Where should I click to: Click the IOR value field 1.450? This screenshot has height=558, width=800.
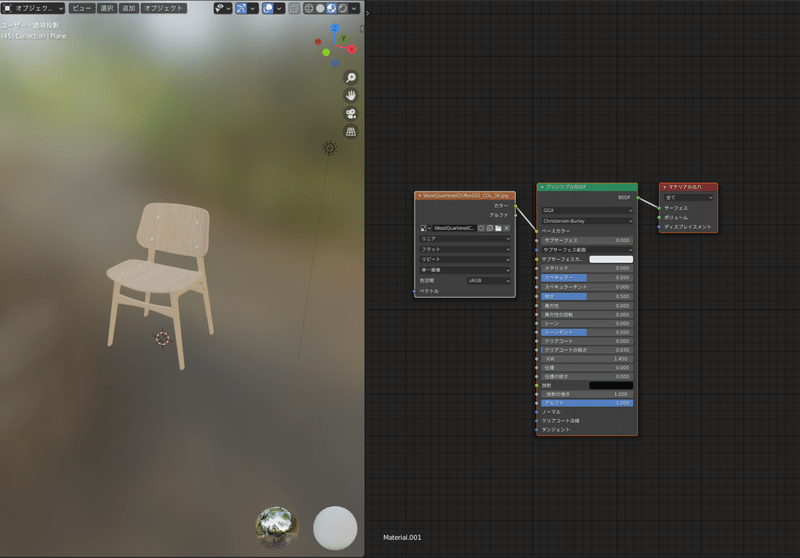pyautogui.click(x=587, y=359)
